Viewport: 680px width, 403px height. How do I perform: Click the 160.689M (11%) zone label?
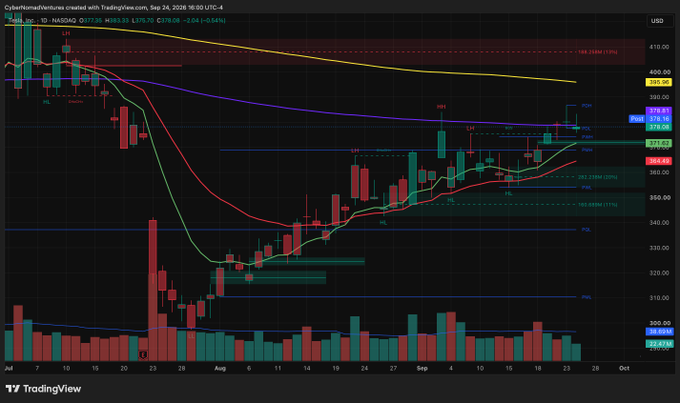pos(598,205)
